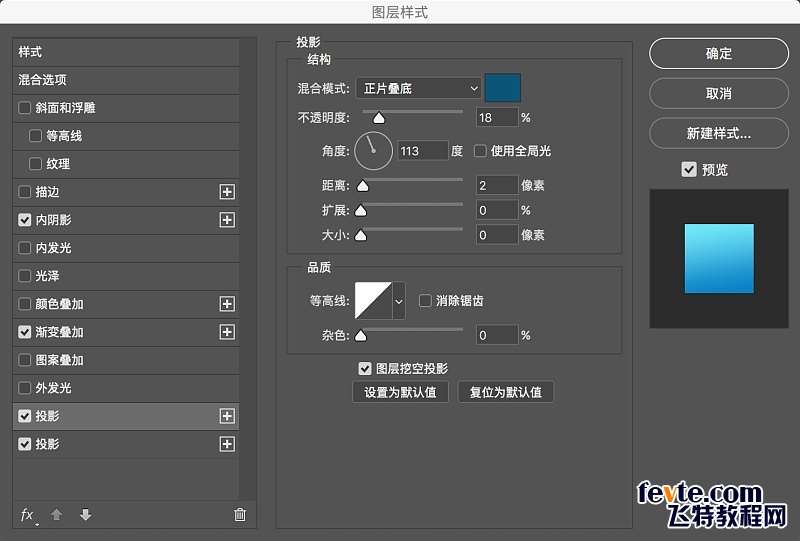
Task: Add another 渐变叠加 effect via plus icon
Action: [227, 332]
